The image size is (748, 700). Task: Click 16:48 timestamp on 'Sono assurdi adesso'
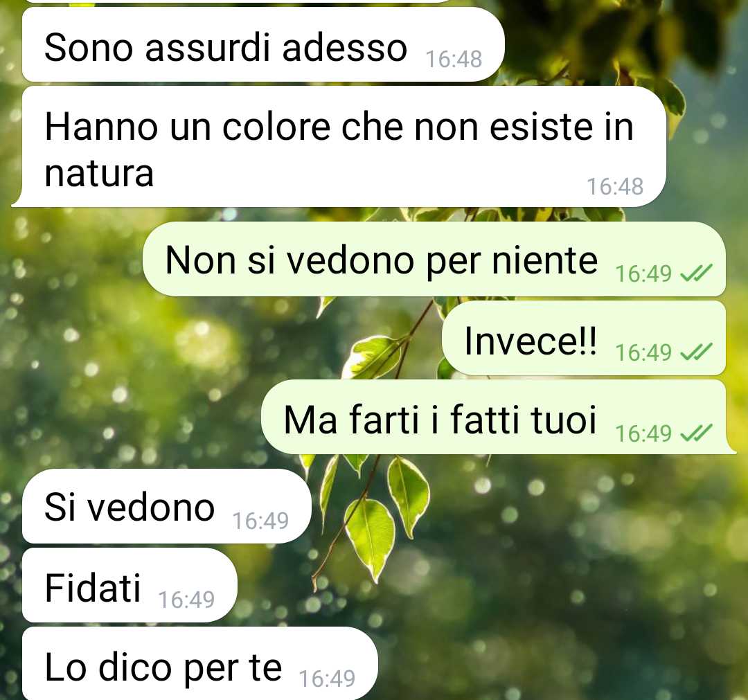tap(454, 60)
